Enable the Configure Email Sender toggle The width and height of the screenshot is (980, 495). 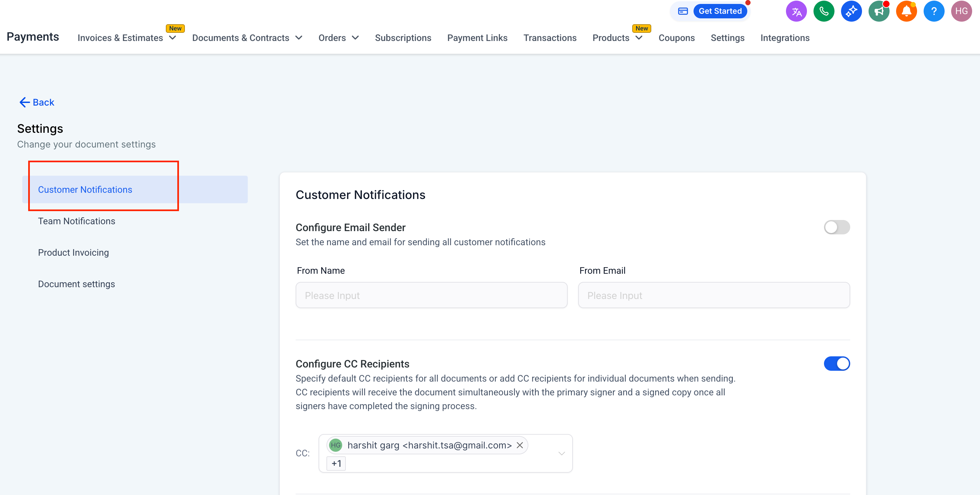(836, 228)
